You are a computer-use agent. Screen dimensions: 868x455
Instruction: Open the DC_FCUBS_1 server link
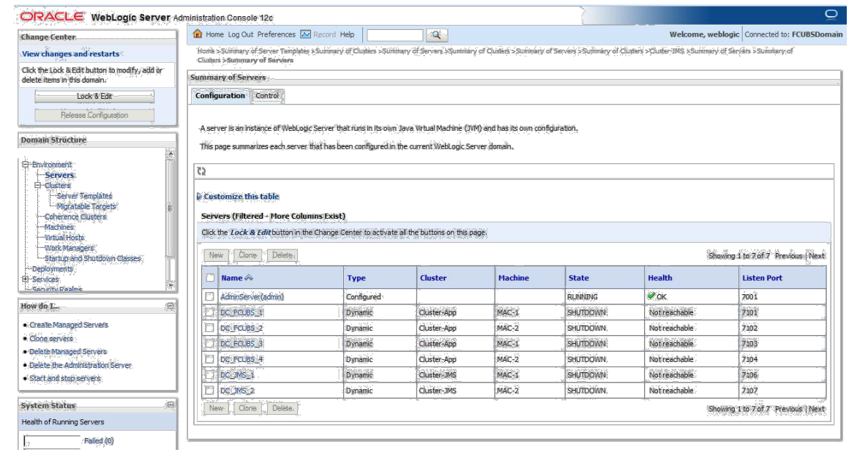(241, 312)
